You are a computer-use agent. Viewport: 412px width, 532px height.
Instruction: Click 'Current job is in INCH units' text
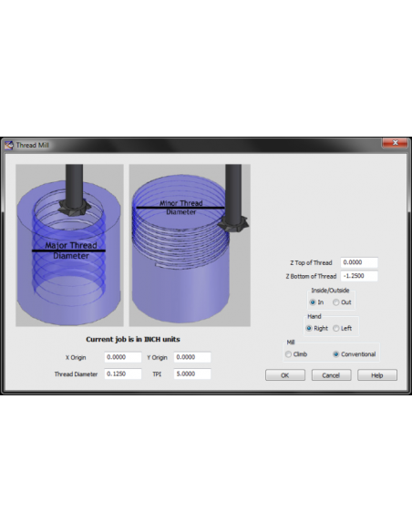click(x=133, y=339)
